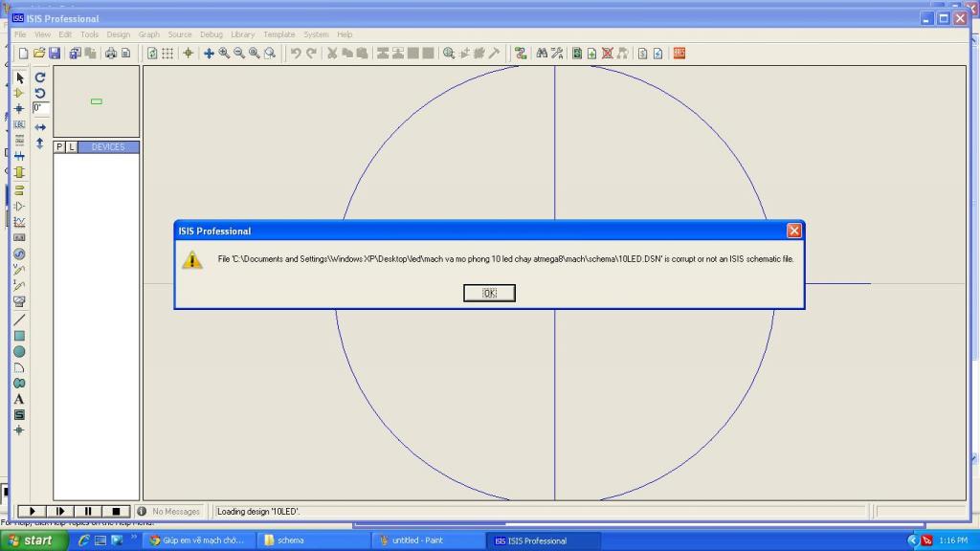Image resolution: width=980 pixels, height=551 pixels.
Task: Click the pan/center at cursor icon
Action: [x=209, y=54]
